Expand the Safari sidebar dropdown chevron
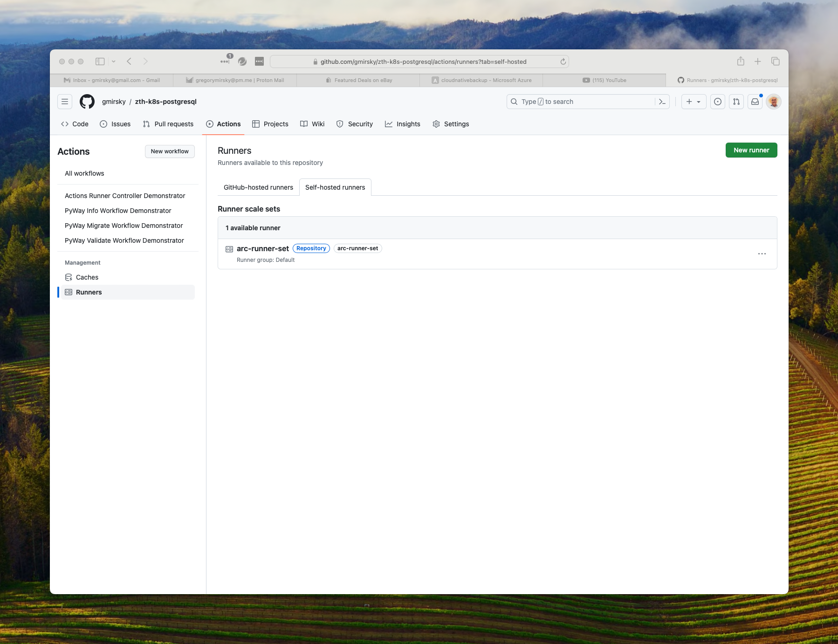This screenshot has width=838, height=644. pos(114,62)
